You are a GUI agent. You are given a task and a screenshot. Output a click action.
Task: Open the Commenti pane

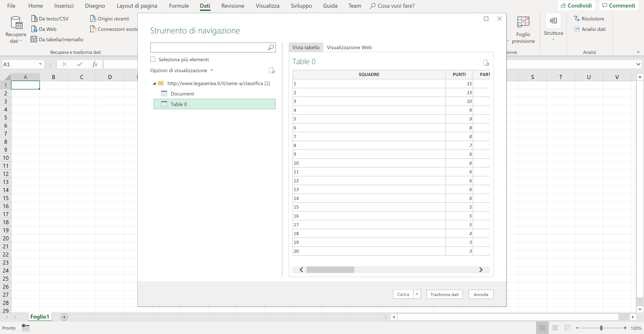coord(619,6)
